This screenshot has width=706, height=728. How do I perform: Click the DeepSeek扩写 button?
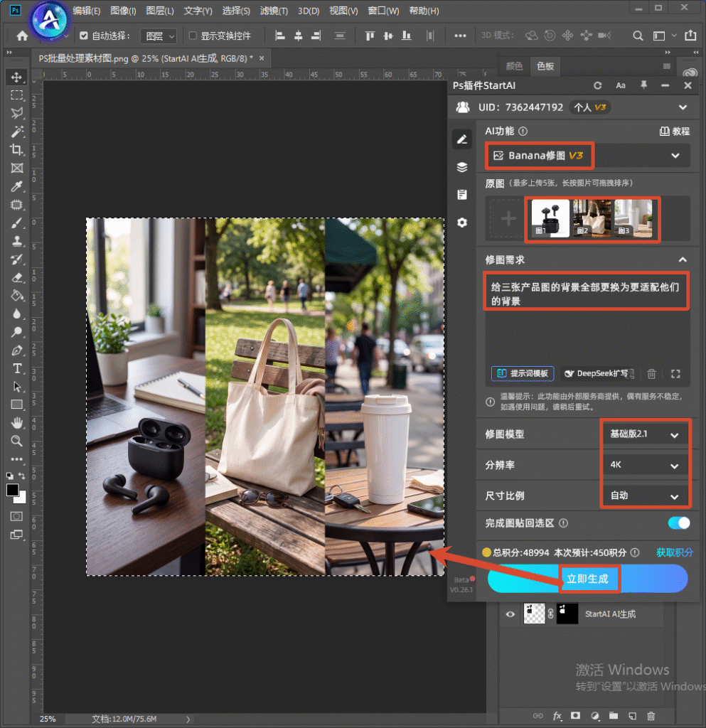[x=597, y=373]
